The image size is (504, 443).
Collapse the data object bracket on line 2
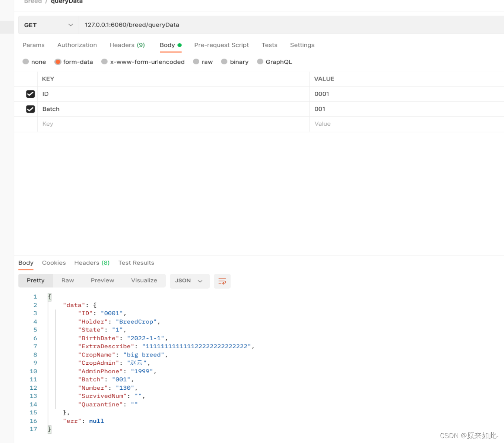pos(95,305)
